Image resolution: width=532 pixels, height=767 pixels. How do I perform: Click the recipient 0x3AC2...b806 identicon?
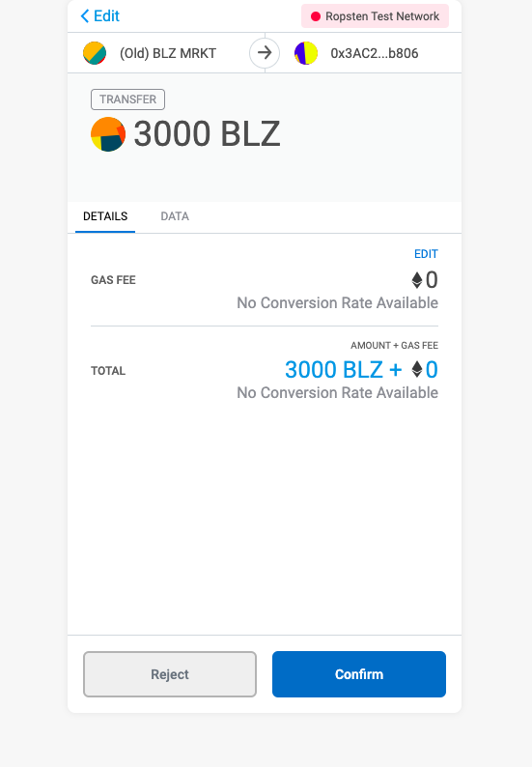306,53
